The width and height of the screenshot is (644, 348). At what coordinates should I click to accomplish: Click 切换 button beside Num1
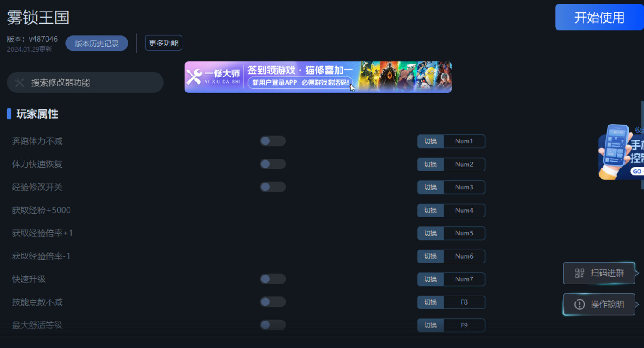tap(430, 141)
